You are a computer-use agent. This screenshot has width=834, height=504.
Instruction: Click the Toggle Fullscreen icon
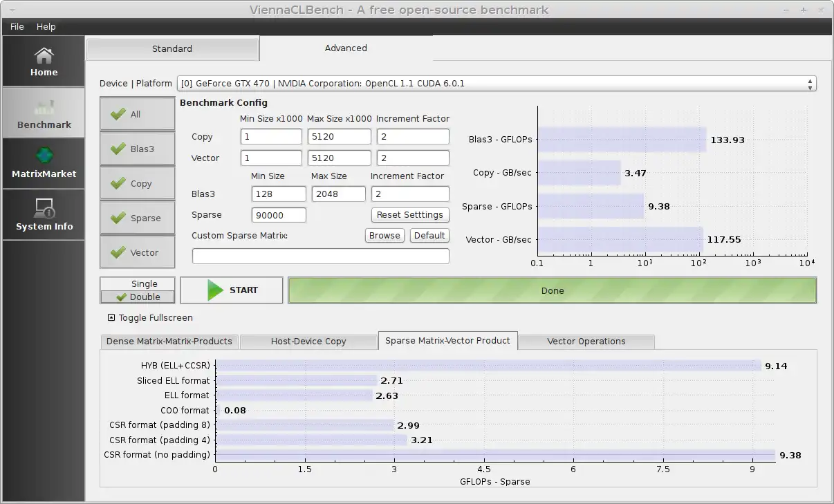tap(111, 318)
